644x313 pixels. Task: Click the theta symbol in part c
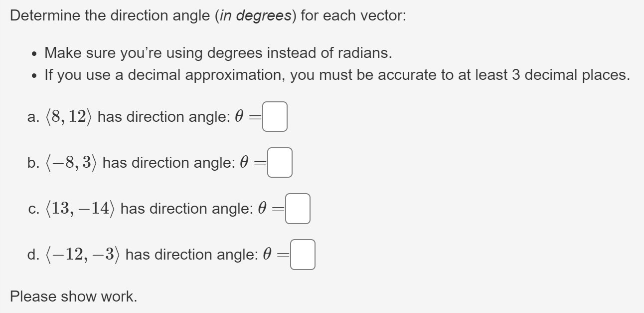pyautogui.click(x=262, y=208)
